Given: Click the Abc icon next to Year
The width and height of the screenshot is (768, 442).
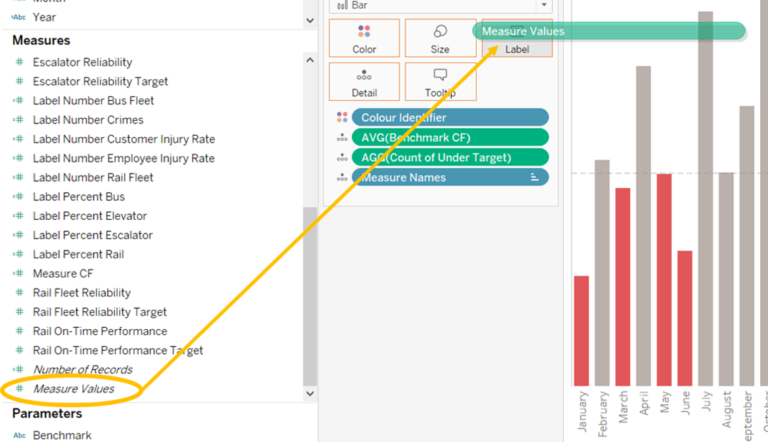Looking at the screenshot, I should (x=19, y=17).
